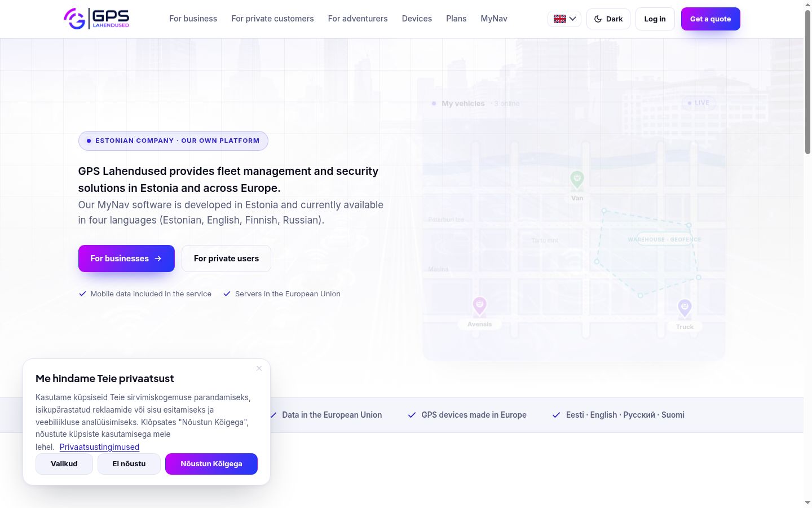Open the For adventurers menu item
Screen dimensions: 812x508
click(x=358, y=19)
